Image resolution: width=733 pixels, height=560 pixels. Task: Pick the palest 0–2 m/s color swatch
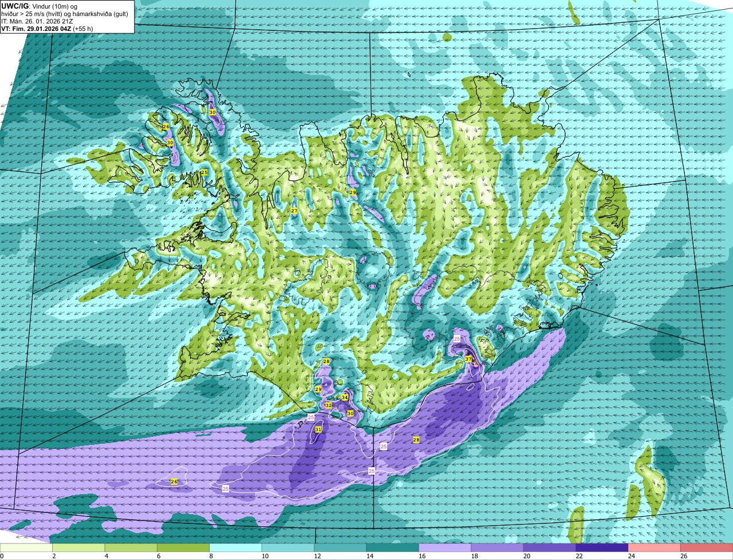(x=26, y=547)
